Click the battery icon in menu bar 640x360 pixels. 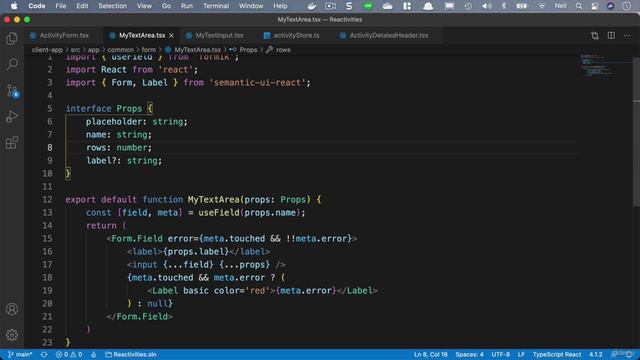pos(522,6)
